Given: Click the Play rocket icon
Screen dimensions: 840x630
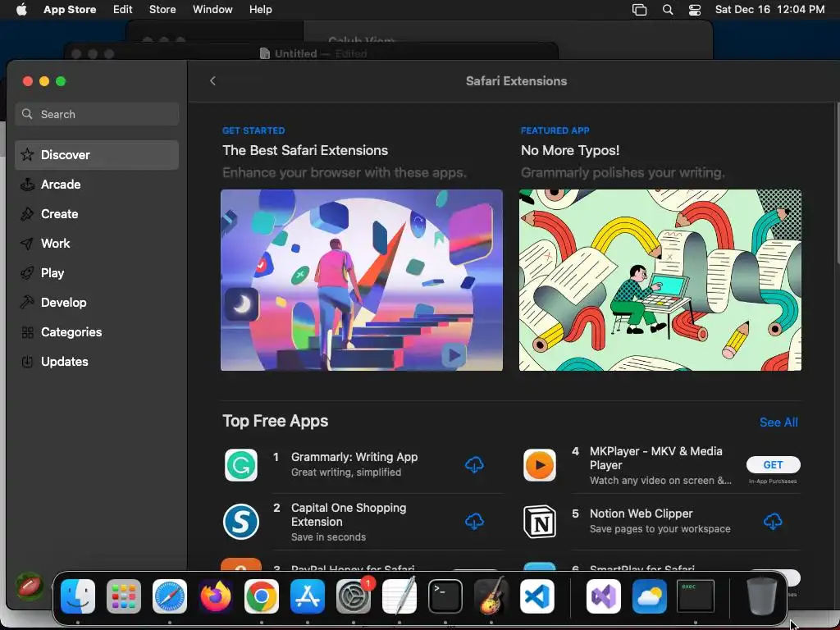Looking at the screenshot, I should 27,272.
